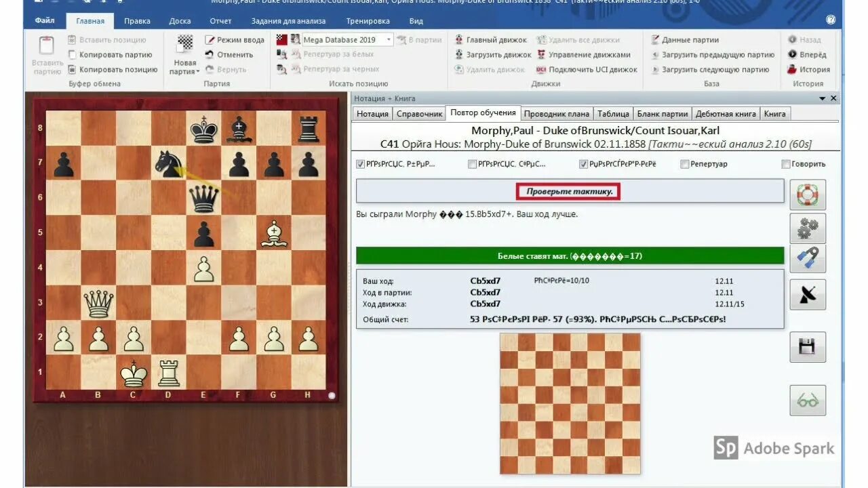
Task: Switch to the Вид ribbon tab
Action: click(x=416, y=21)
